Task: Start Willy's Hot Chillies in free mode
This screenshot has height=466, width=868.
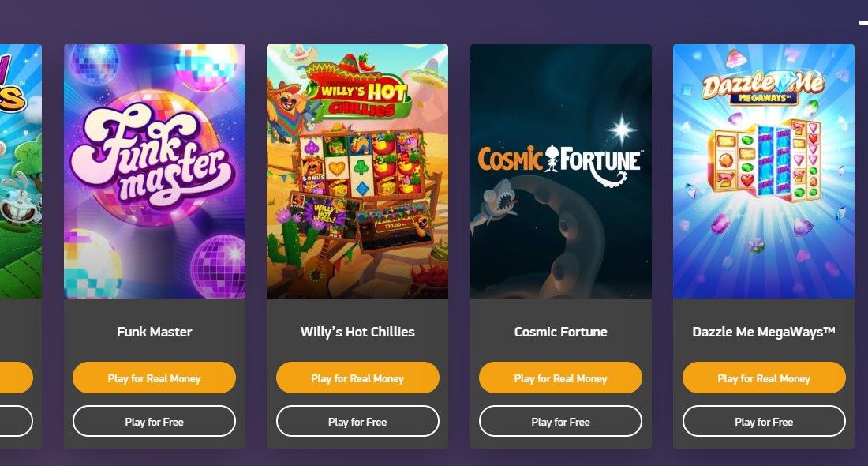Action: tap(357, 421)
